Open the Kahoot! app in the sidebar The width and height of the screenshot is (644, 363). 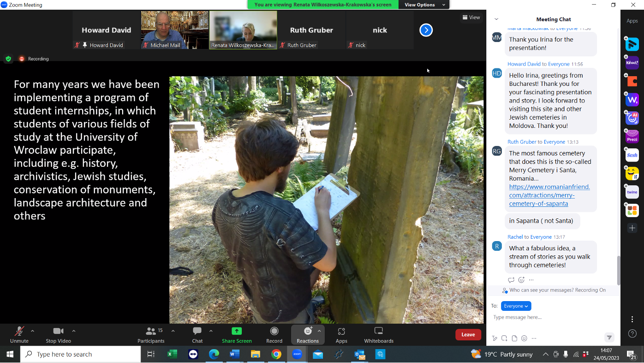click(632, 62)
